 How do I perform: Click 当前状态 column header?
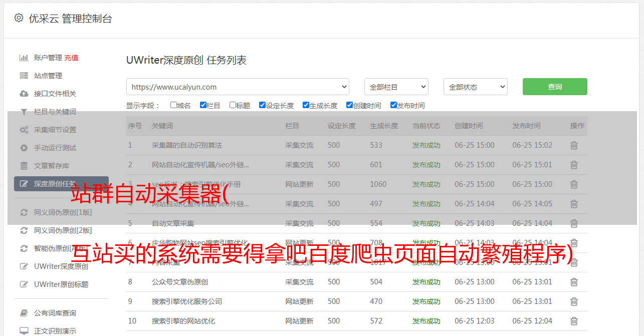426,126
